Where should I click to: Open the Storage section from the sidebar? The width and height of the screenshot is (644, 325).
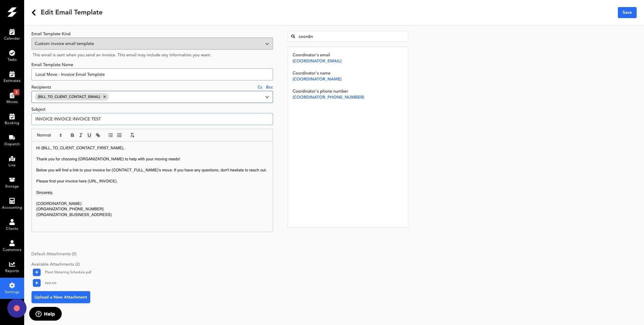point(12,182)
